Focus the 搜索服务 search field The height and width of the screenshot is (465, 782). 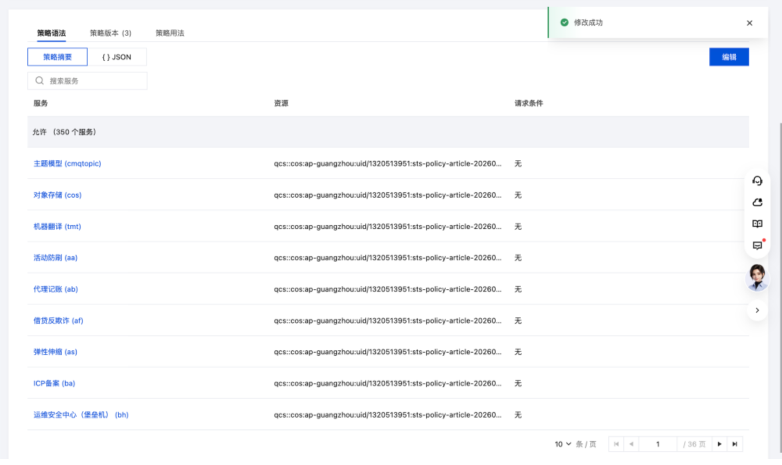pos(87,81)
